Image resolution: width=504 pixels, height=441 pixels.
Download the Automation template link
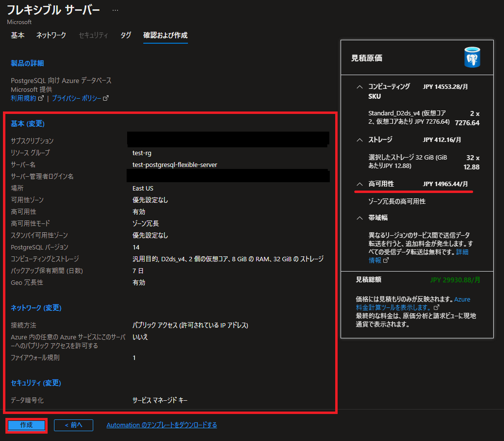(x=161, y=425)
